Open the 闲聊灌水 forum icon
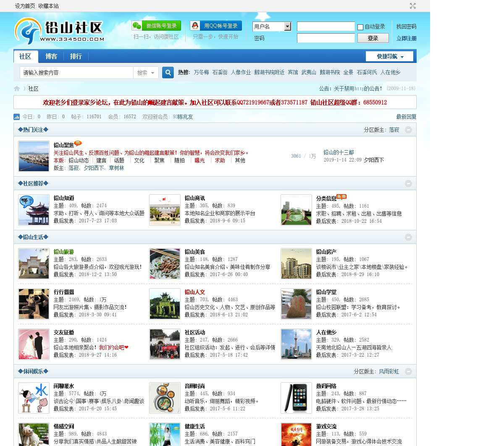Viewport: 504px width, 446px height. [x=34, y=398]
